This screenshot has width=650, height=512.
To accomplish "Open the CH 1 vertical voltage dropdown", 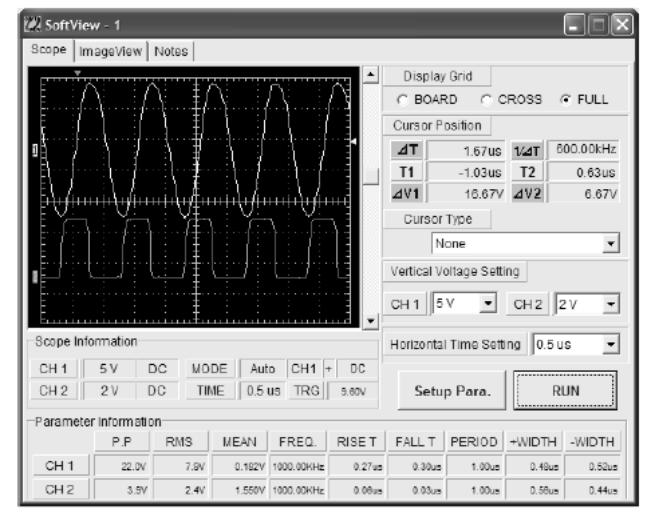I will point(464,304).
